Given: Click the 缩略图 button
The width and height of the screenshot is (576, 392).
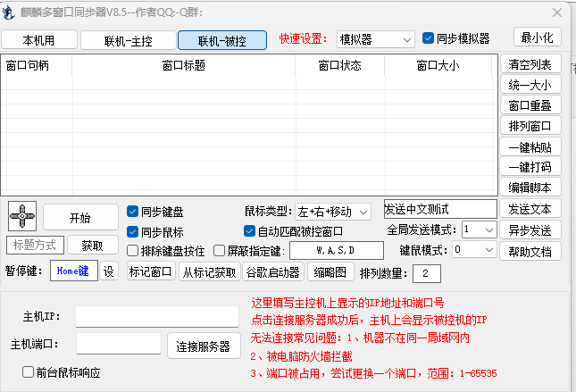Looking at the screenshot, I should pos(330,272).
